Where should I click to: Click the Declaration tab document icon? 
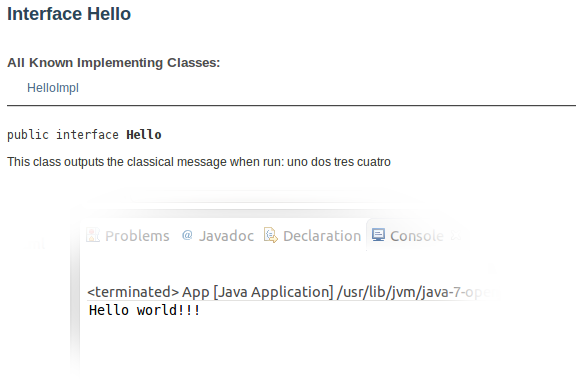(271, 235)
